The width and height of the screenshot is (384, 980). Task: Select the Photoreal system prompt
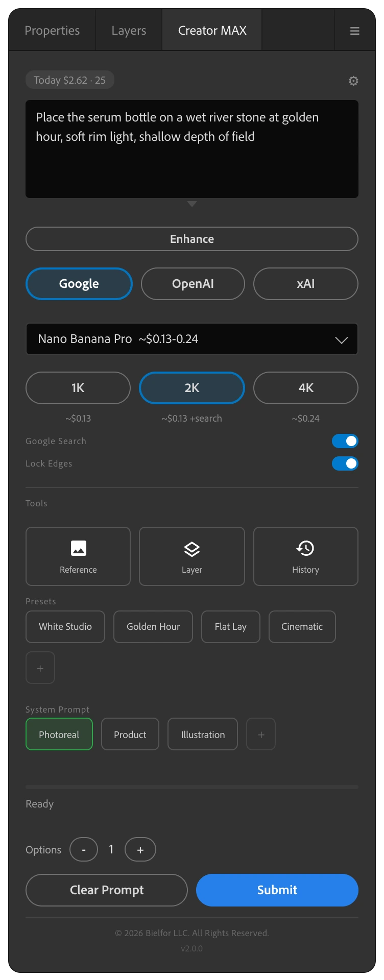tap(59, 734)
